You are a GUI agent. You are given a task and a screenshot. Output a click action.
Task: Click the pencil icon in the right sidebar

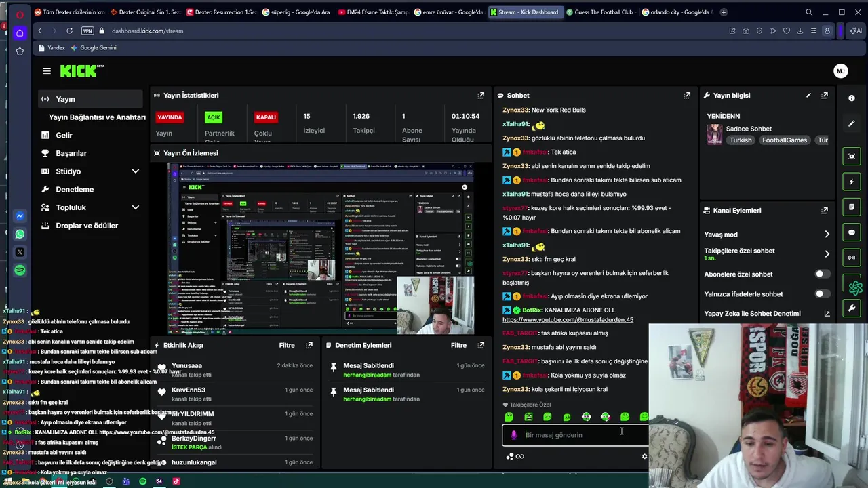click(x=852, y=124)
